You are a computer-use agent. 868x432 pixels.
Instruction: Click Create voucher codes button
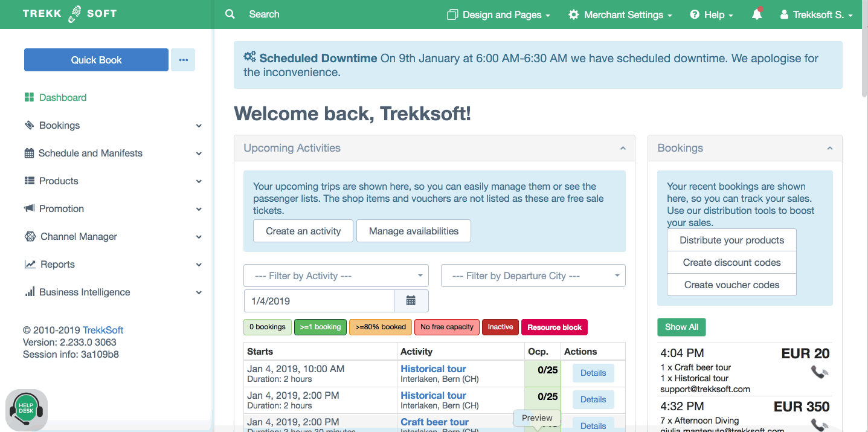click(x=731, y=285)
